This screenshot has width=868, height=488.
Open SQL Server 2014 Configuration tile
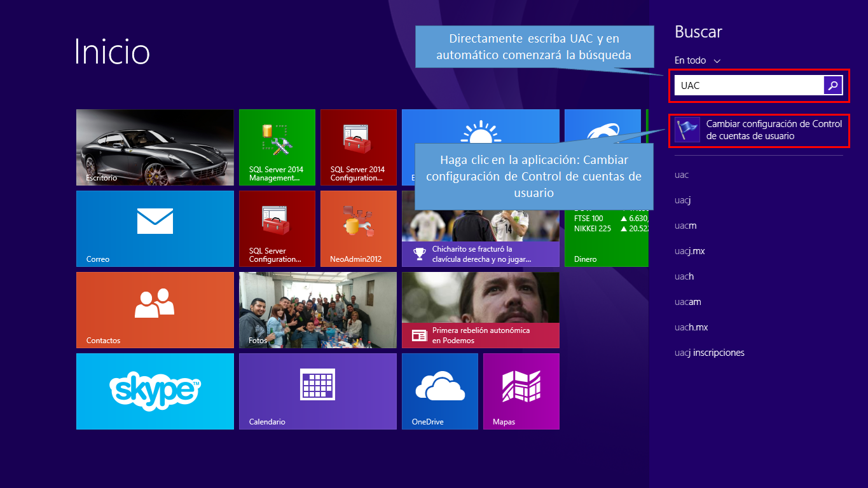pos(359,147)
